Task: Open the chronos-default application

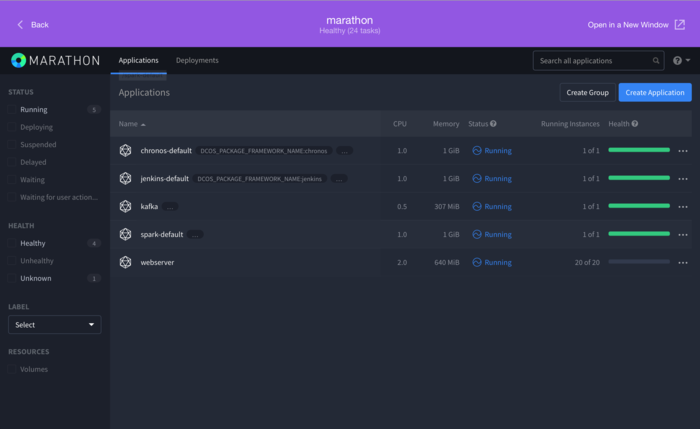Action: click(166, 150)
